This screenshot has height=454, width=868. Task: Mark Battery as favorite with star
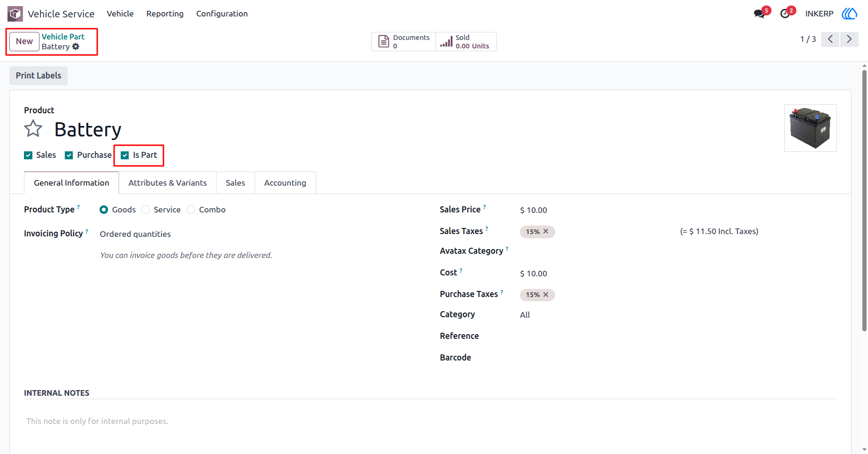33,128
